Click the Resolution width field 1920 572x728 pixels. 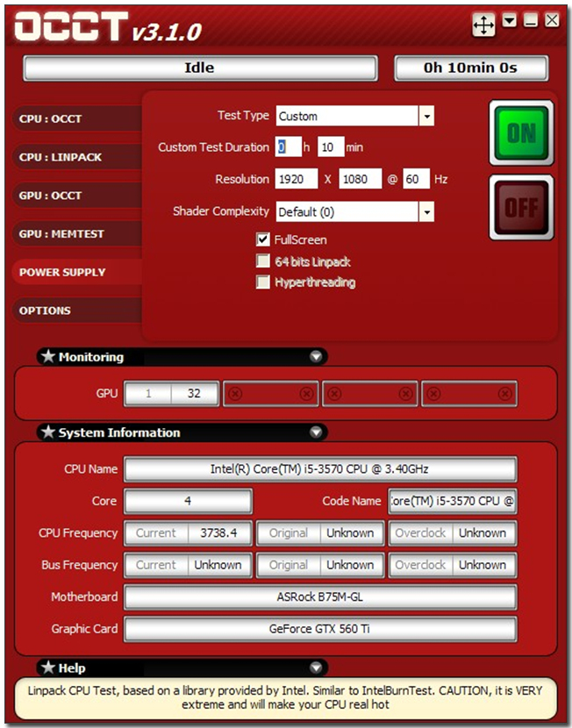click(x=297, y=179)
